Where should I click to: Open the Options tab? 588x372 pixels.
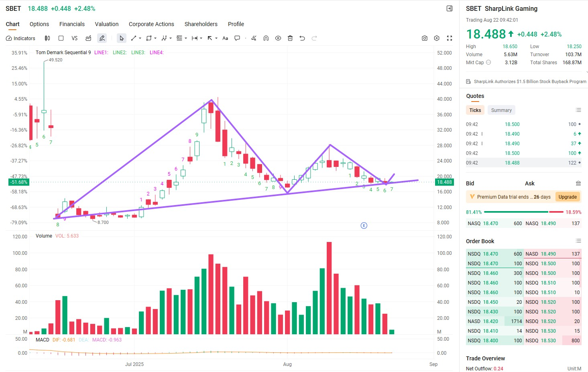pyautogui.click(x=39, y=24)
